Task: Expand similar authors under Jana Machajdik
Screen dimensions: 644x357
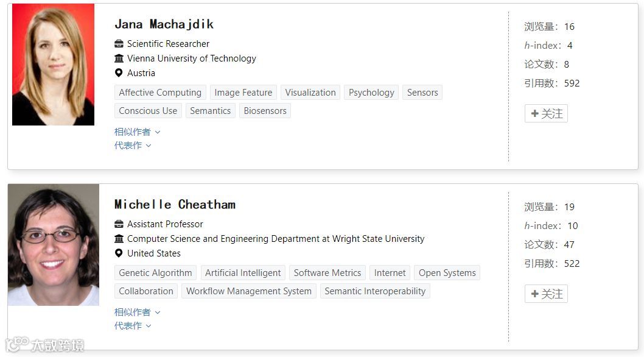Action: (137, 132)
